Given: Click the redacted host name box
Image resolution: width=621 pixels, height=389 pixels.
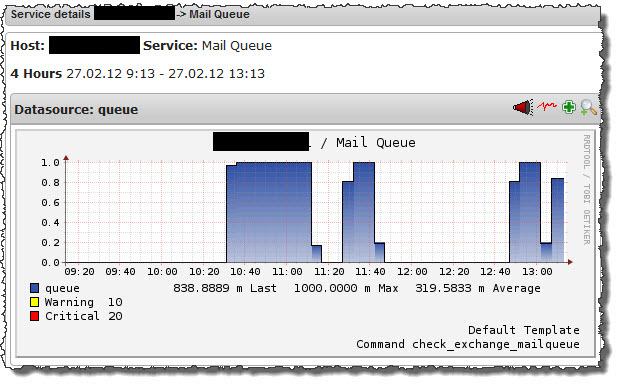Looking at the screenshot, I should pos(94,45).
